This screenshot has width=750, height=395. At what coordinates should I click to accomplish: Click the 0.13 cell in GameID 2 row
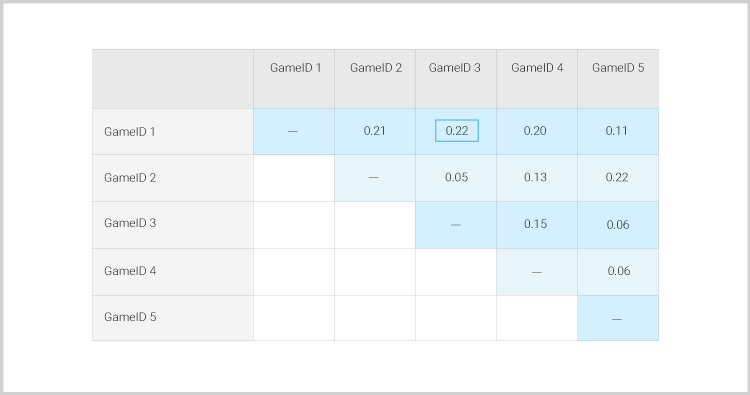coord(537,178)
